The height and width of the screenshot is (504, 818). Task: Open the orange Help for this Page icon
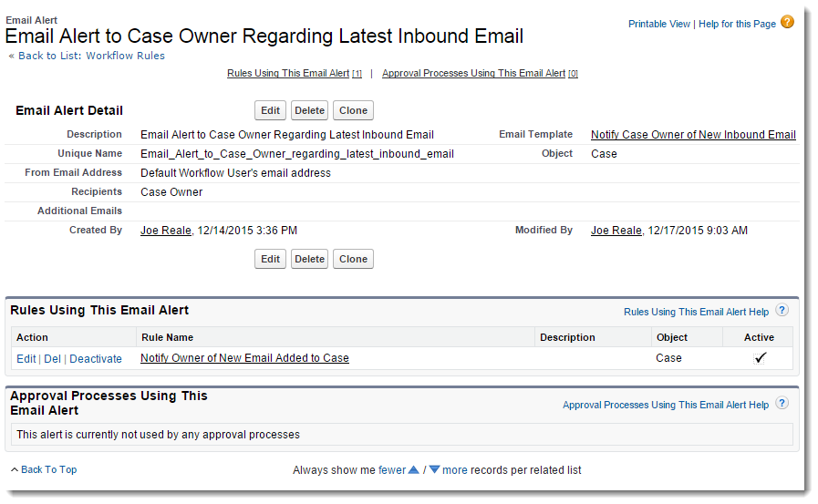787,23
